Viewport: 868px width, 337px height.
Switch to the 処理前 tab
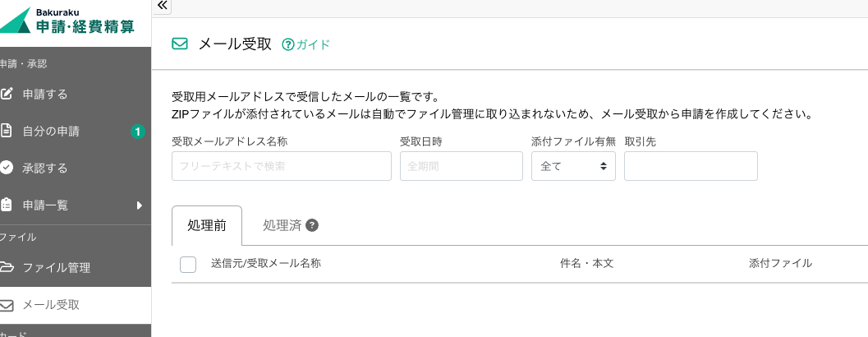click(207, 225)
